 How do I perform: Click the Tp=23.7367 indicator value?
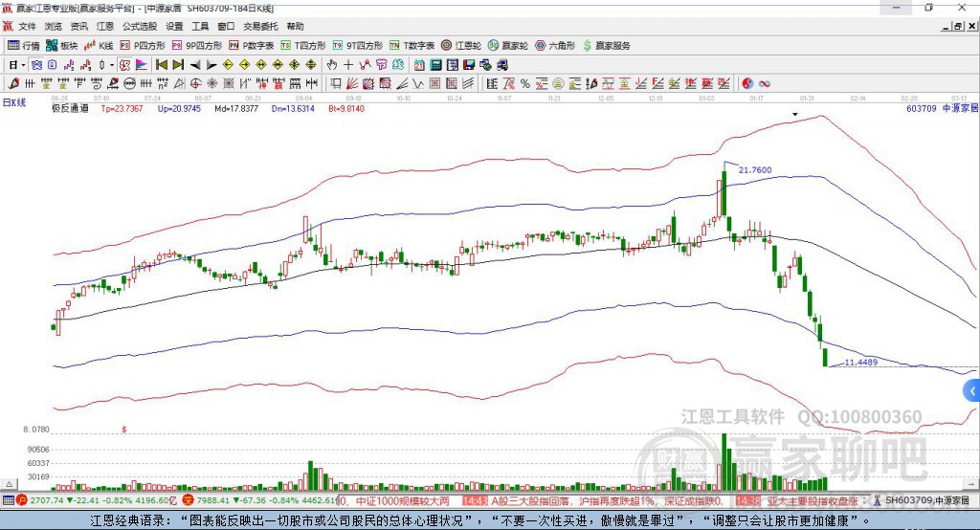122,109
